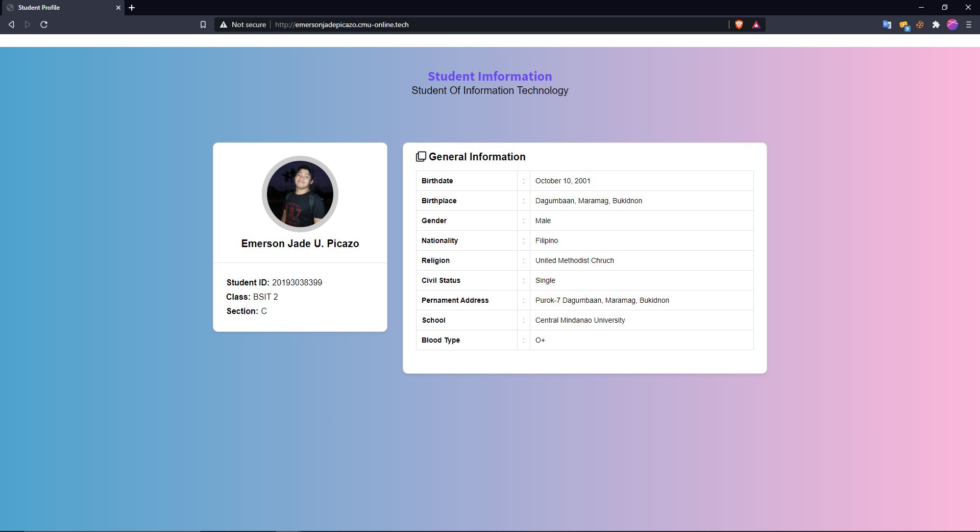Click the General Information copy icon
The height and width of the screenshot is (532, 980).
point(421,157)
